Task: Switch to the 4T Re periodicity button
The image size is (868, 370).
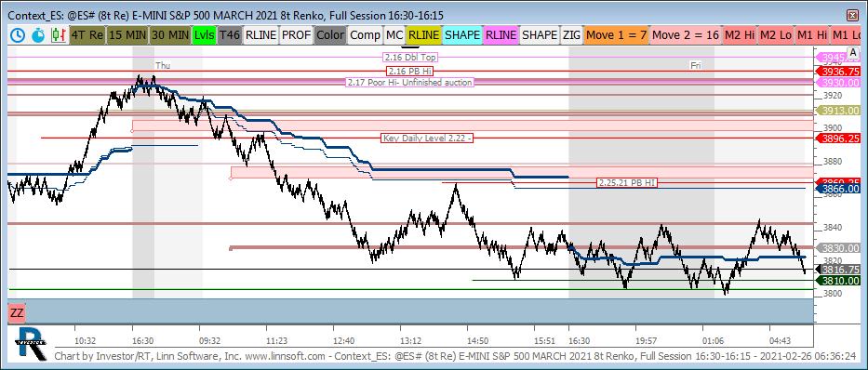Action: tap(88, 34)
